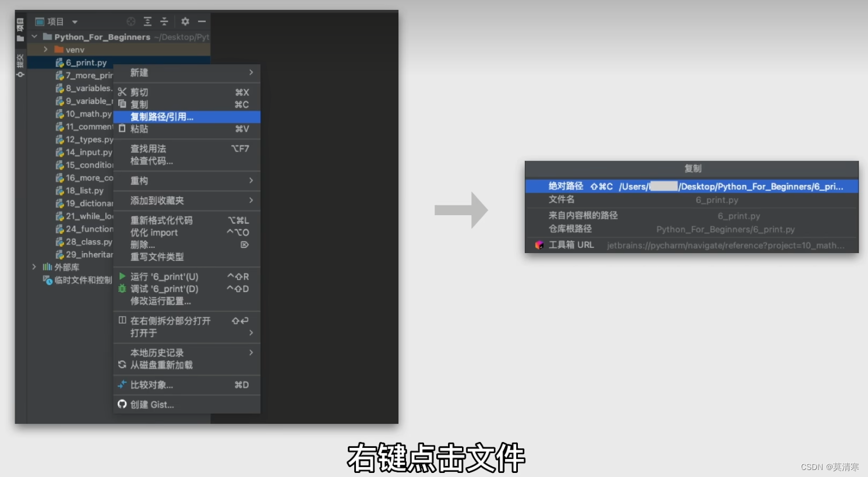Choose 从磁盘重新加载 menu entry
The image size is (868, 477).
pyautogui.click(x=187, y=365)
